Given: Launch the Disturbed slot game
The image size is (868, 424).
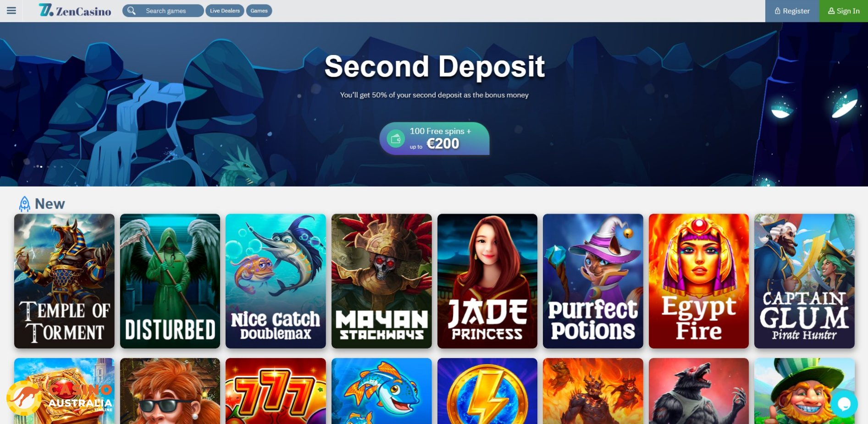Looking at the screenshot, I should click(170, 281).
